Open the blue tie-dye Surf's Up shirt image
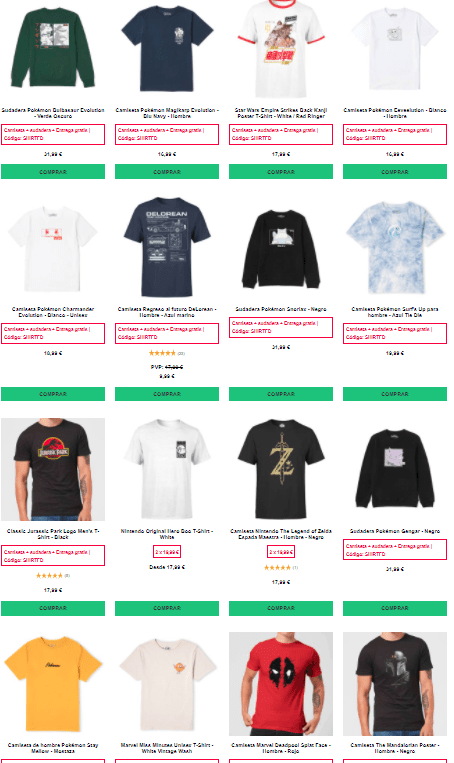454x763 pixels. (x=395, y=247)
